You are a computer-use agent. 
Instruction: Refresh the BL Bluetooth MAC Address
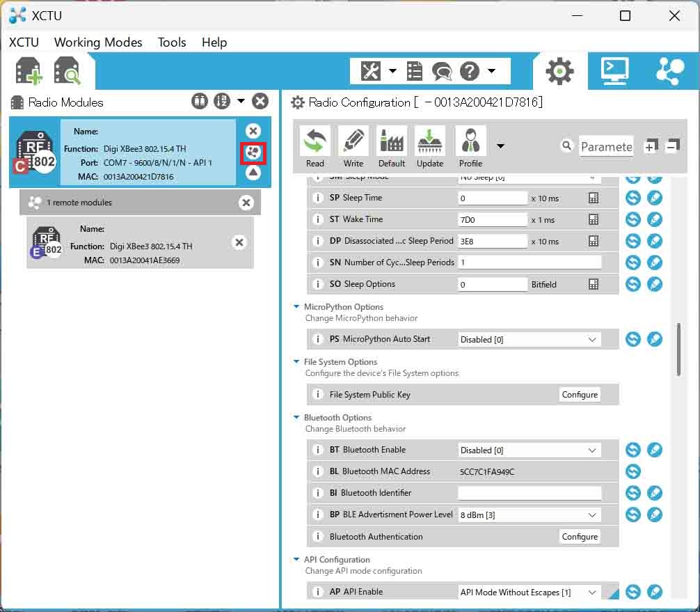click(633, 471)
